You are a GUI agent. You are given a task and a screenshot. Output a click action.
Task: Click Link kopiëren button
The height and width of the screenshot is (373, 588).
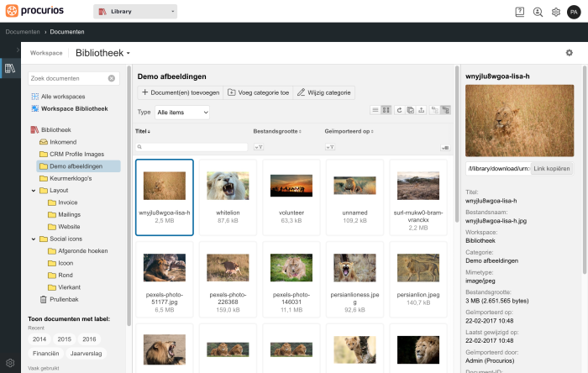(x=552, y=169)
